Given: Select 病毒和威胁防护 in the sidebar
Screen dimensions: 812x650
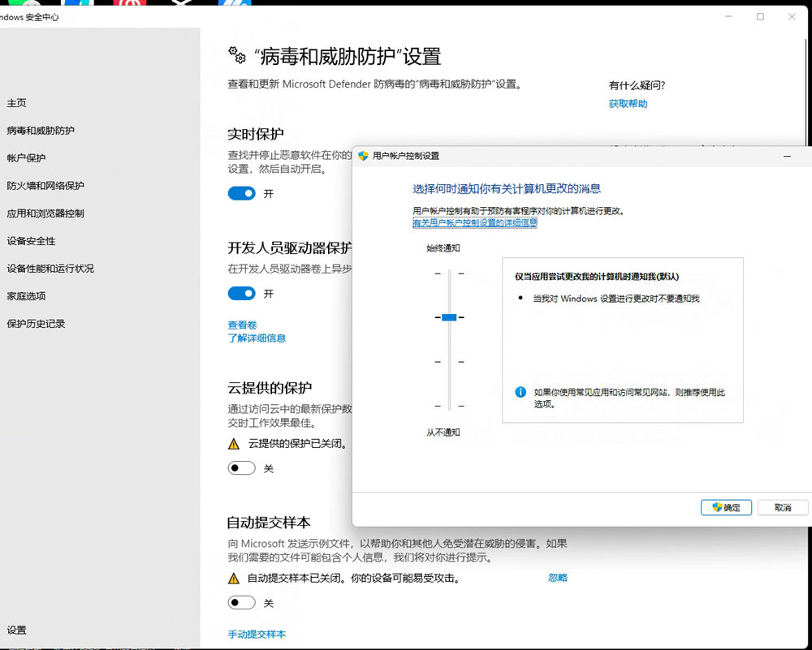Looking at the screenshot, I should (x=41, y=131).
